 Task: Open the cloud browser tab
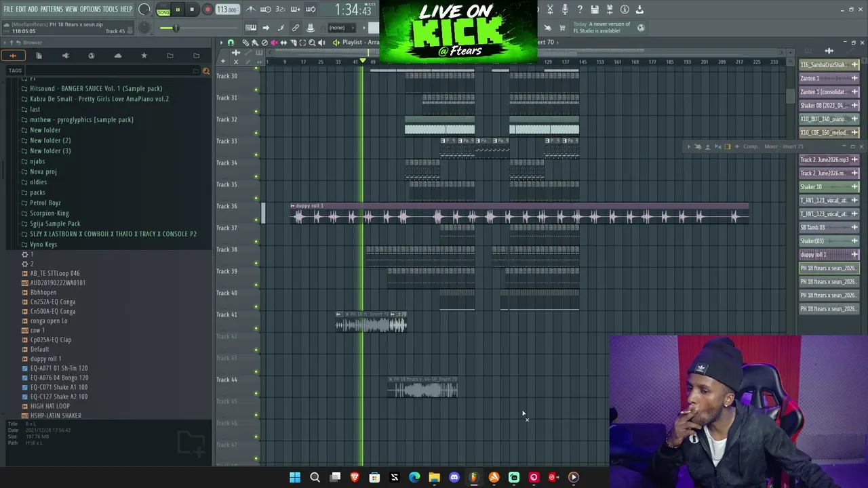pyautogui.click(x=117, y=56)
